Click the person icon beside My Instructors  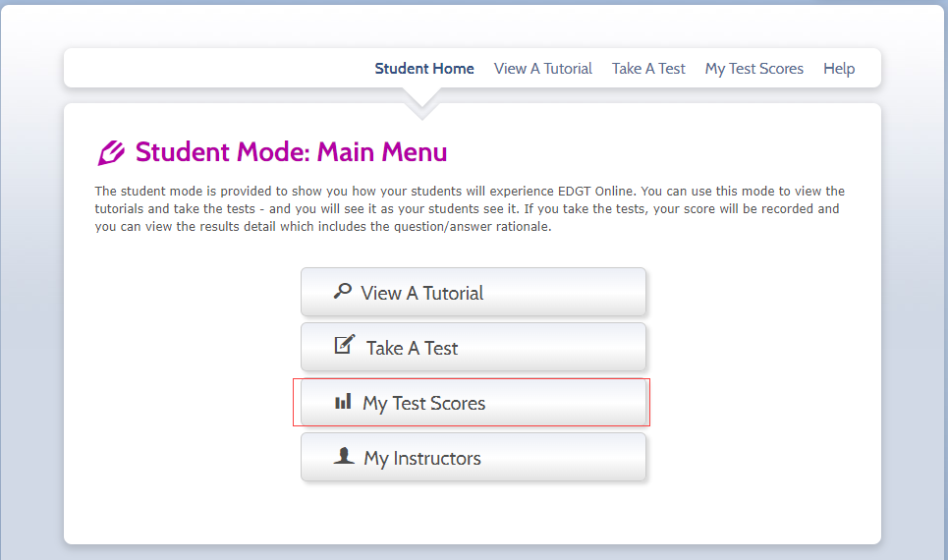click(x=344, y=456)
